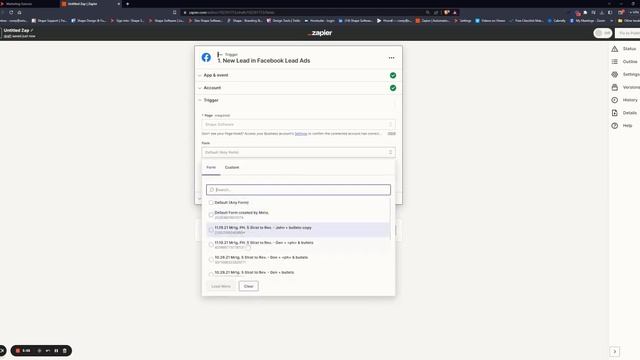
Task: Click the Load More button
Action: pos(221,286)
